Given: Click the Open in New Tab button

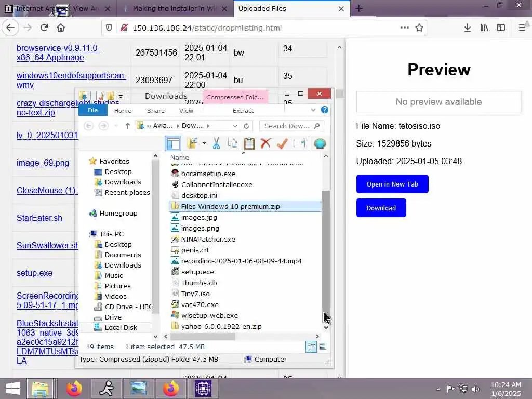Looking at the screenshot, I should 392,184.
